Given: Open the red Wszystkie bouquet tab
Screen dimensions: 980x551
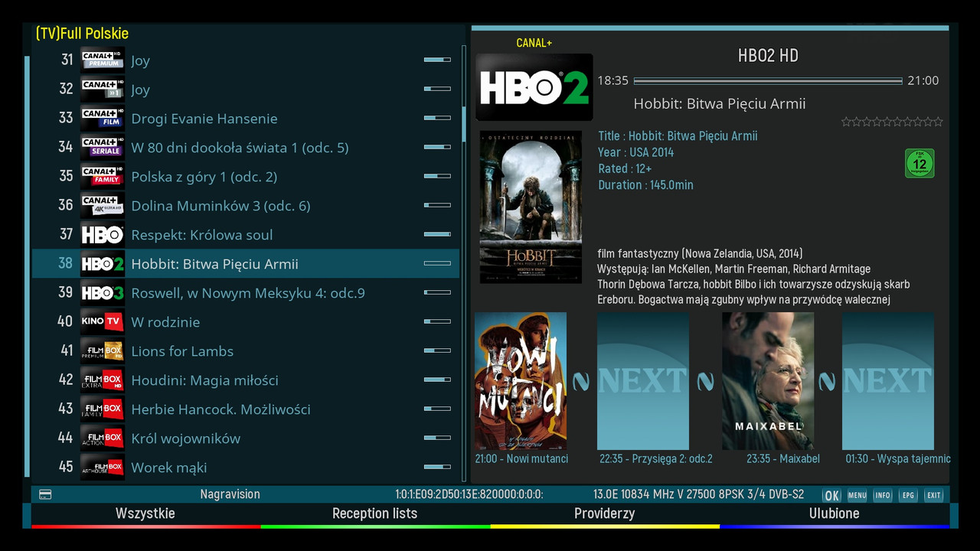Looking at the screenshot, I should point(145,514).
